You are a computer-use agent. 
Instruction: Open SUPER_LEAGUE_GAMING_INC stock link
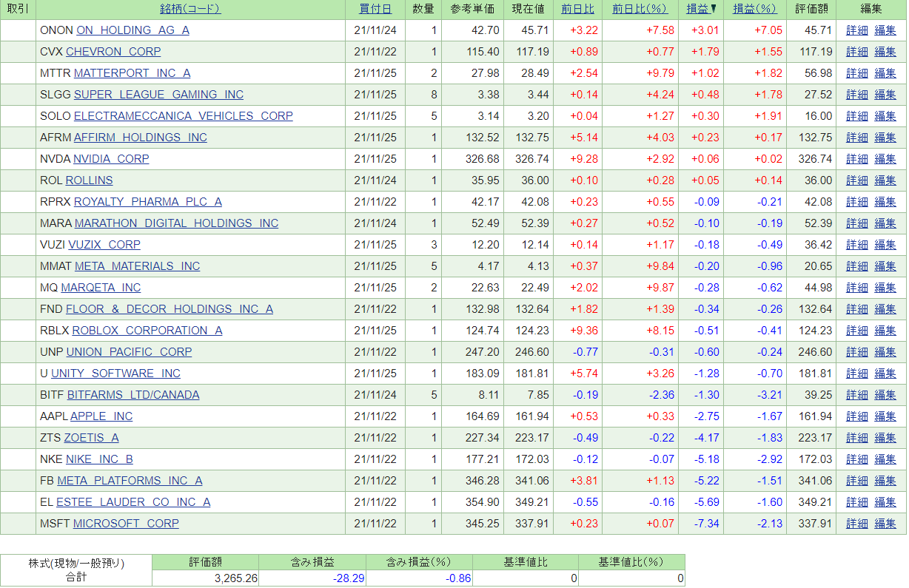(158, 95)
